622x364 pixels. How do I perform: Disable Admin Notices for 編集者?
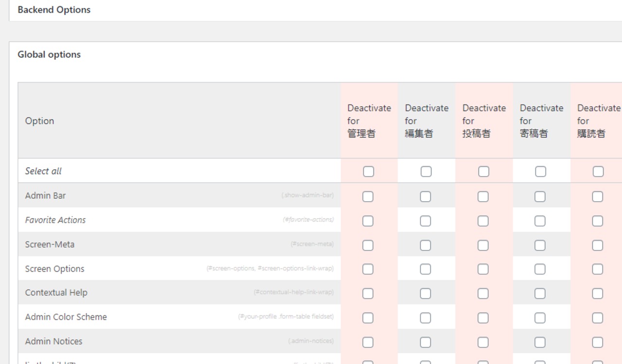point(425,342)
